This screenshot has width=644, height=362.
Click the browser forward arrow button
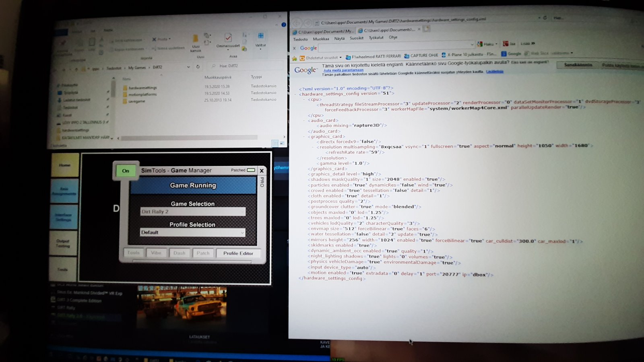[308, 23]
